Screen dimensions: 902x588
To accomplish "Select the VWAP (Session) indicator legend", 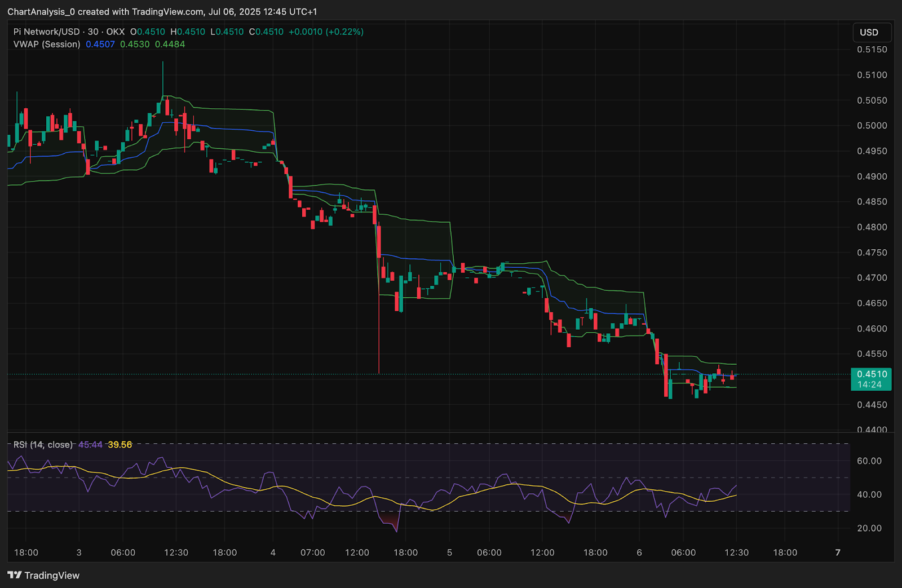I will [x=47, y=44].
